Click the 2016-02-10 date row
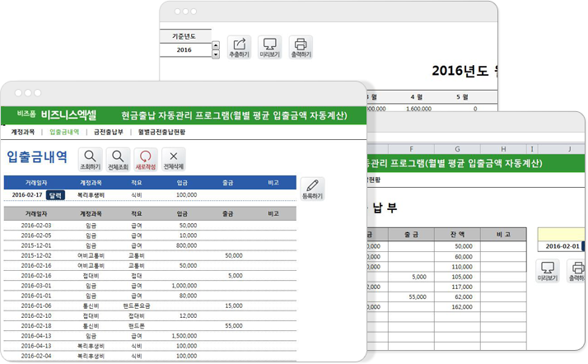 (x=36, y=316)
